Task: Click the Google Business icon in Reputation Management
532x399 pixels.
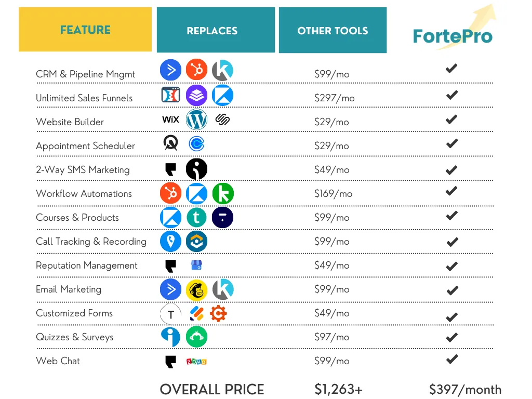Action: click(196, 265)
